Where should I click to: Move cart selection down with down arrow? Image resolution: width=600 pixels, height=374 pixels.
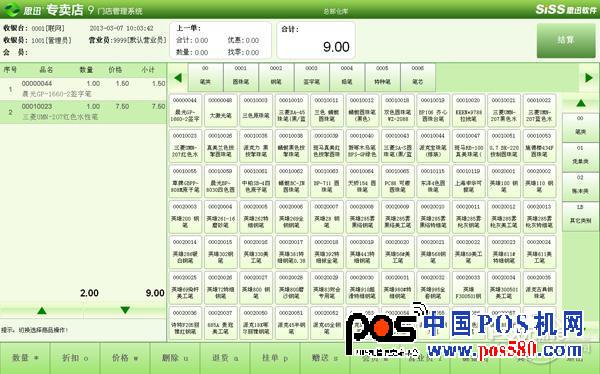[125, 310]
